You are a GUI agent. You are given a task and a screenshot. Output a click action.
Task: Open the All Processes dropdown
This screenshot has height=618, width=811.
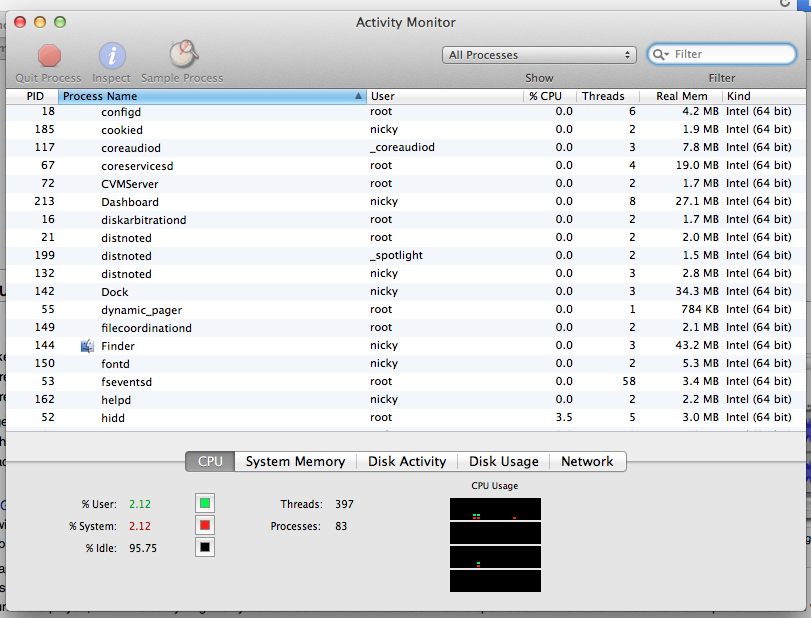tap(539, 55)
